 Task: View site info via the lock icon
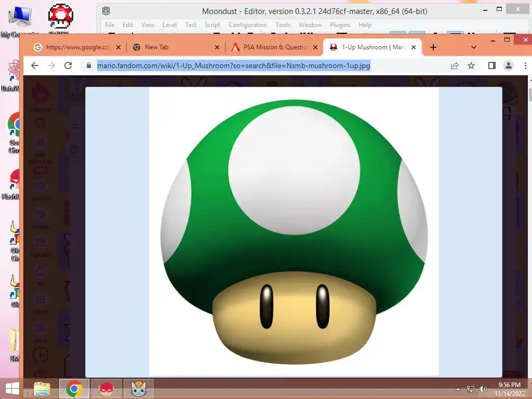point(88,65)
